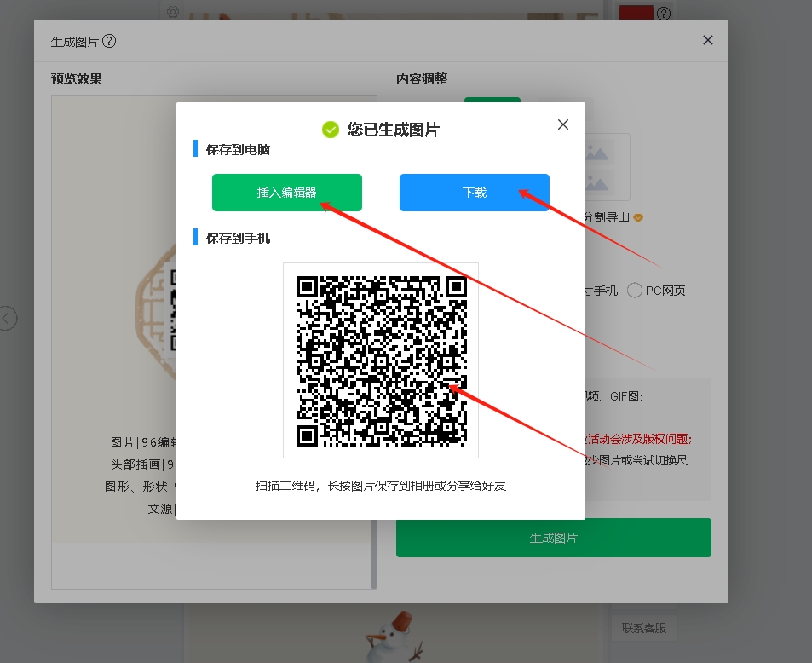Select the PC网页 radio button
812x663 pixels.
coord(635,291)
